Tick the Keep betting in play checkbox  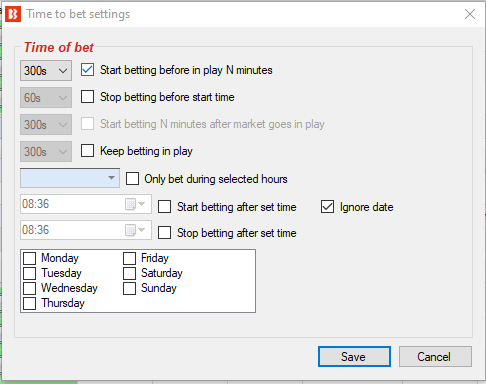pyautogui.click(x=87, y=151)
